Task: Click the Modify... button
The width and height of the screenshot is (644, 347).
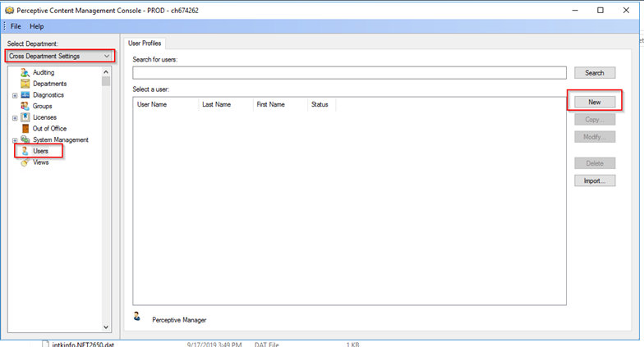Action: click(595, 136)
